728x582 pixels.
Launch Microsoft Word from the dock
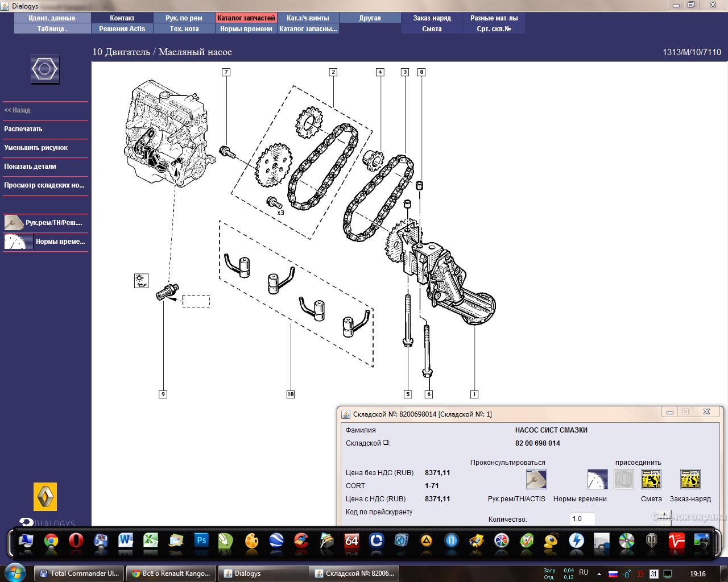[126, 541]
